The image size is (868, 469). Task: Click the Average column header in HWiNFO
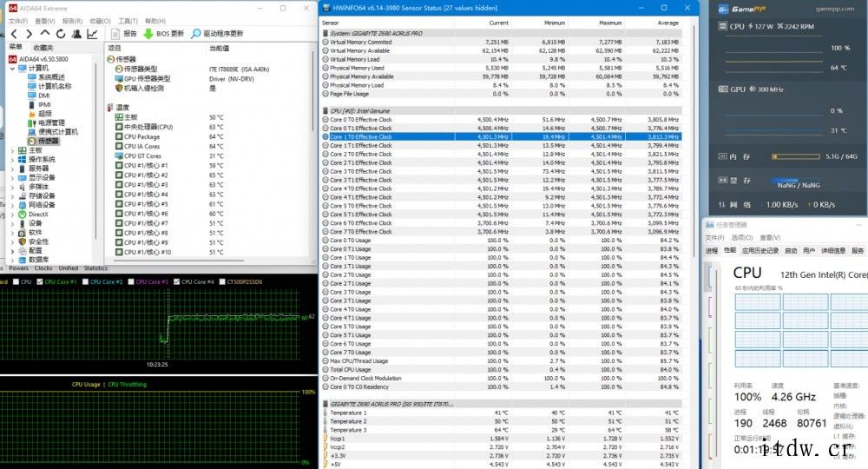click(667, 23)
